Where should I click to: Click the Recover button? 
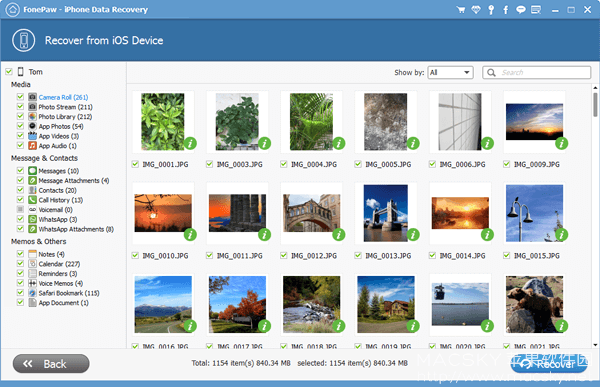tap(549, 364)
